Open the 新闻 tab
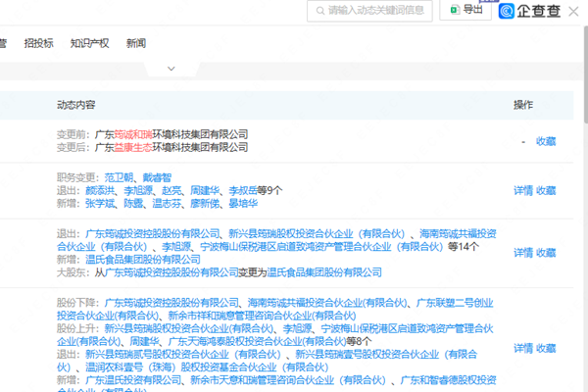The width and height of the screenshot is (588, 392). (136, 43)
